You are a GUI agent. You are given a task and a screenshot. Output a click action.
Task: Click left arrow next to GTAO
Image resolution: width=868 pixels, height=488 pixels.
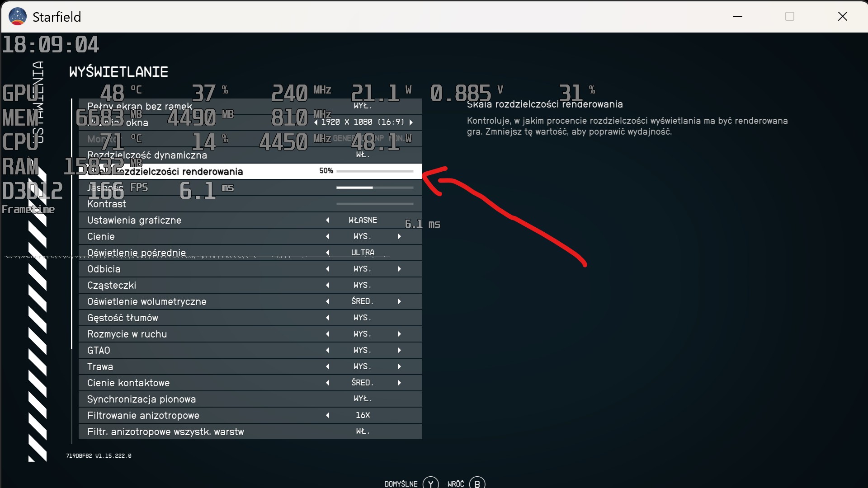(x=328, y=350)
